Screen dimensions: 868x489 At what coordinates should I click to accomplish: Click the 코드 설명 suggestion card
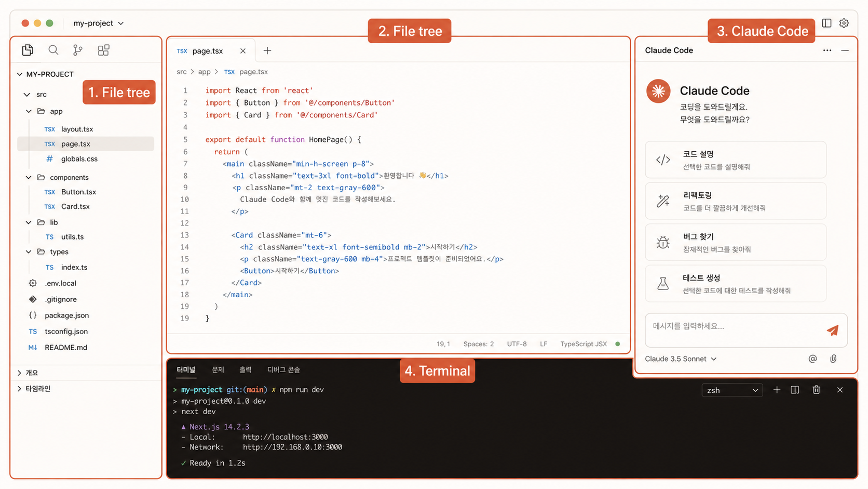point(736,160)
